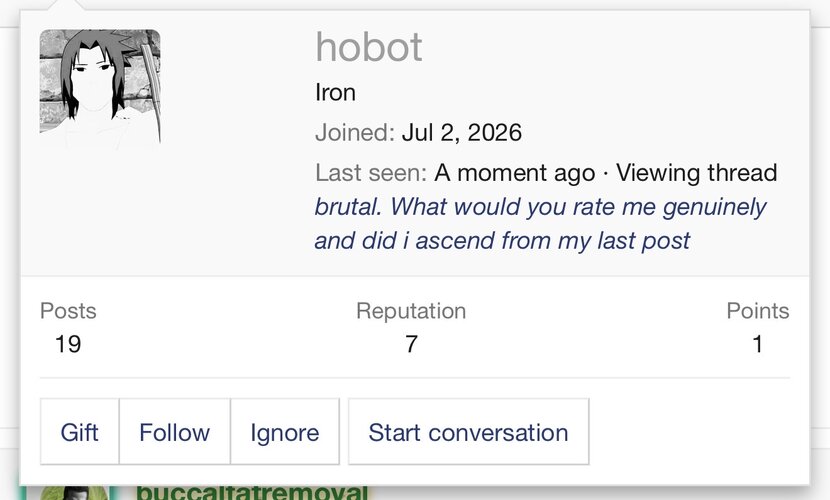
Task: Open the hobot username profile link
Action: point(369,47)
